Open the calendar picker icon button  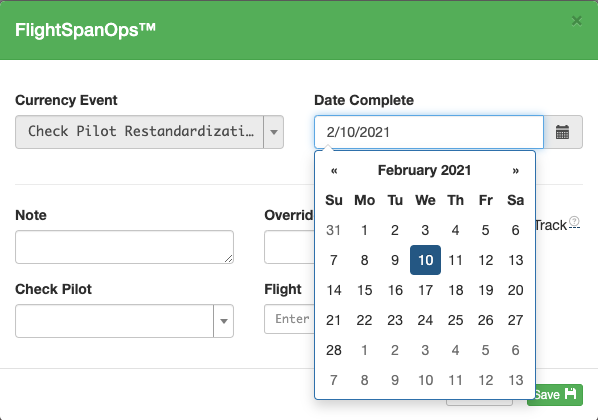coord(563,132)
